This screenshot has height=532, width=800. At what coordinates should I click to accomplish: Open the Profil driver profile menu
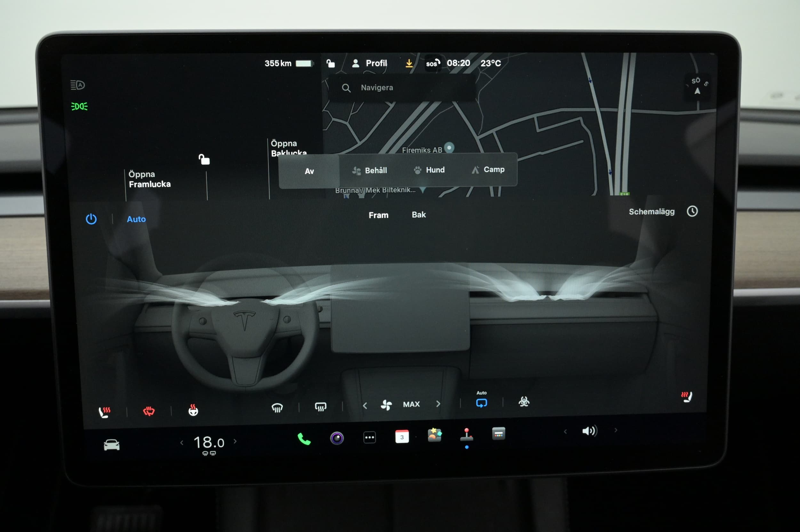click(x=370, y=63)
